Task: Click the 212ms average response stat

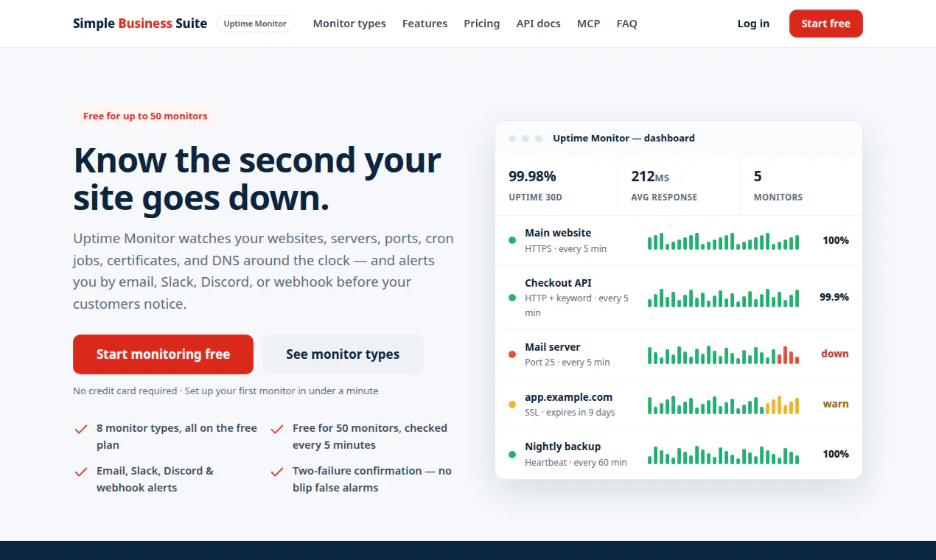Action: [x=678, y=186]
